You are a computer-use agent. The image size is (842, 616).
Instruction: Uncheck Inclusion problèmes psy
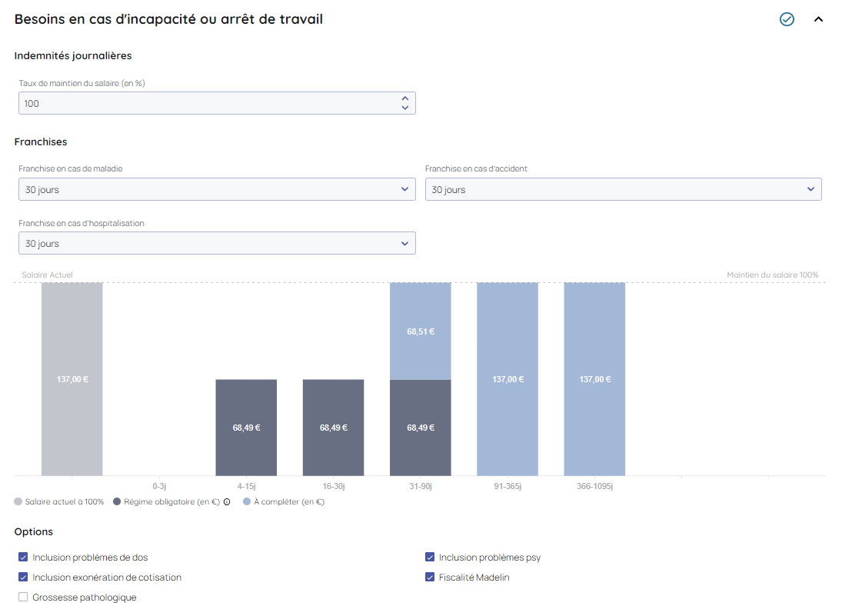point(430,558)
